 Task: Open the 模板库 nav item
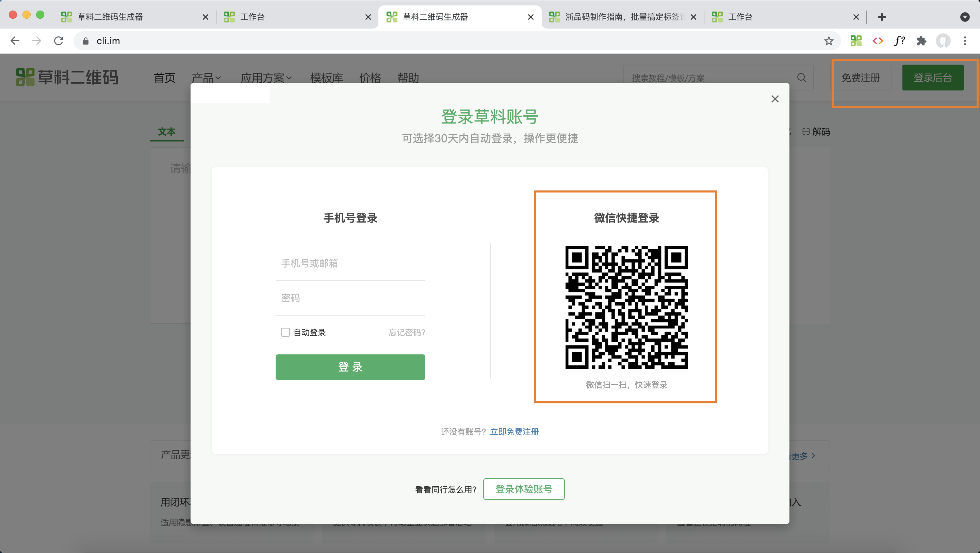[x=326, y=78]
